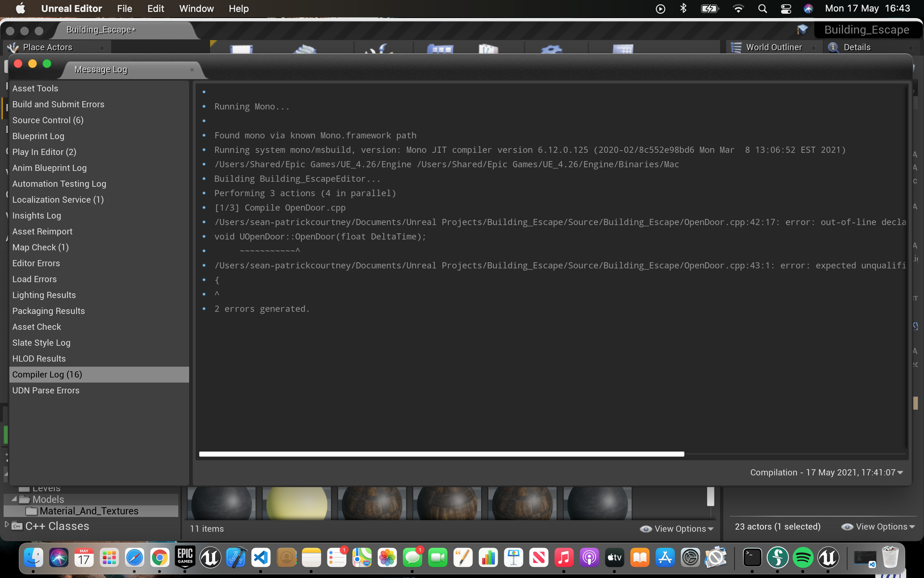Open Content Browser View Options
This screenshot has width=924, height=578.
pyautogui.click(x=677, y=529)
